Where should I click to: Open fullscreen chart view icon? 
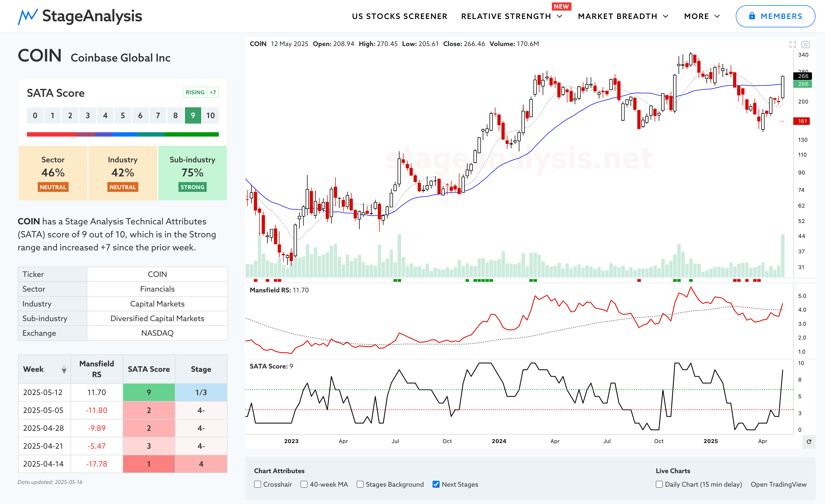pyautogui.click(x=792, y=44)
